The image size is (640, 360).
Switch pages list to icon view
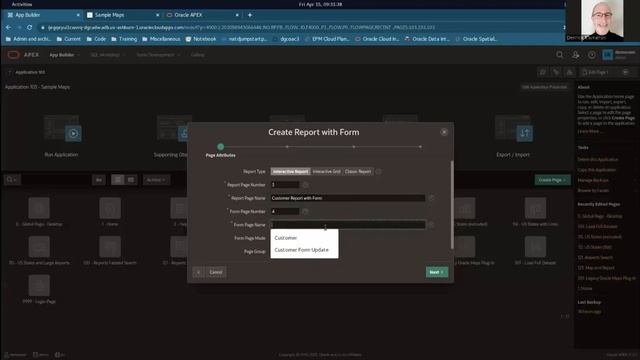(118, 180)
